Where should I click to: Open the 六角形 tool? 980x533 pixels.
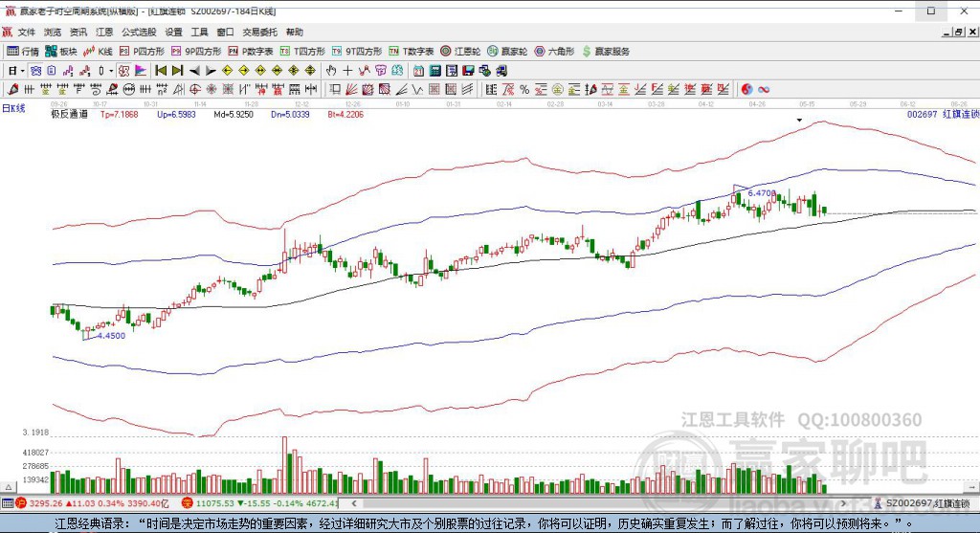[554, 52]
